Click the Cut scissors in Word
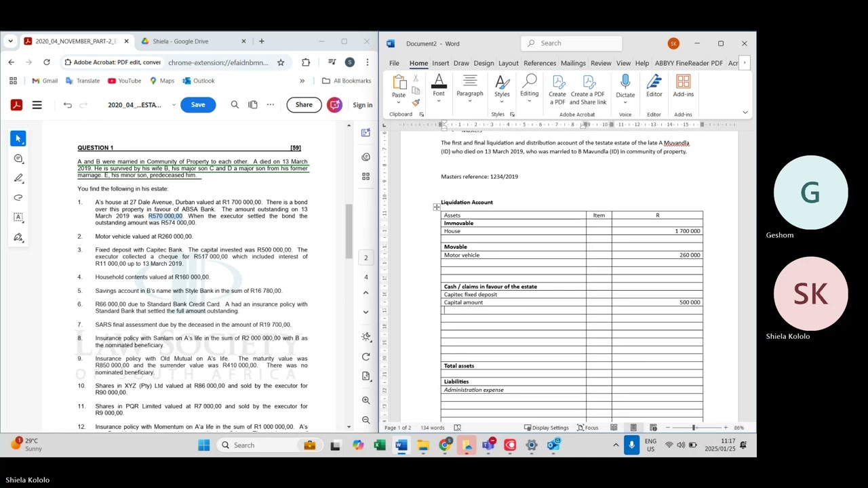Screen dimensions: 868x488 416,79
